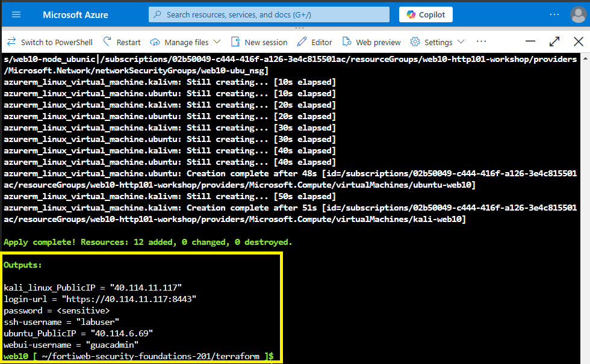Expand the Settings chevron
This screenshot has width=590, height=364.
coord(461,42)
